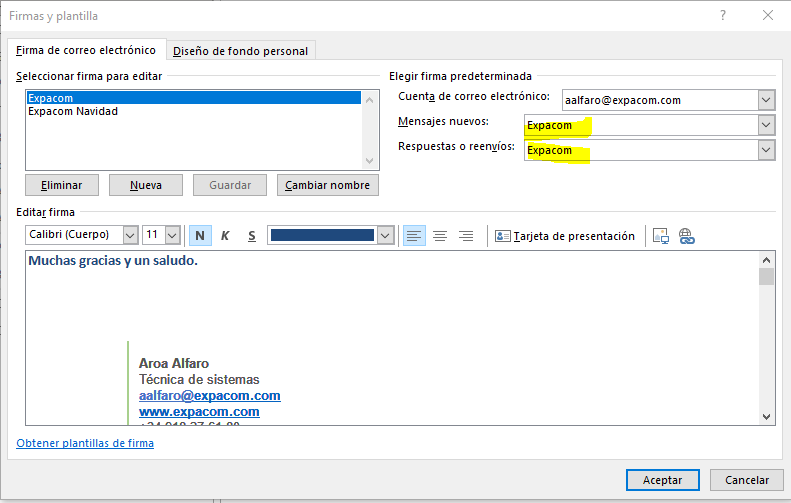Viewport: 791px width, 503px height.
Task: Close the Firmas y plantilla dialog
Action: (768, 15)
